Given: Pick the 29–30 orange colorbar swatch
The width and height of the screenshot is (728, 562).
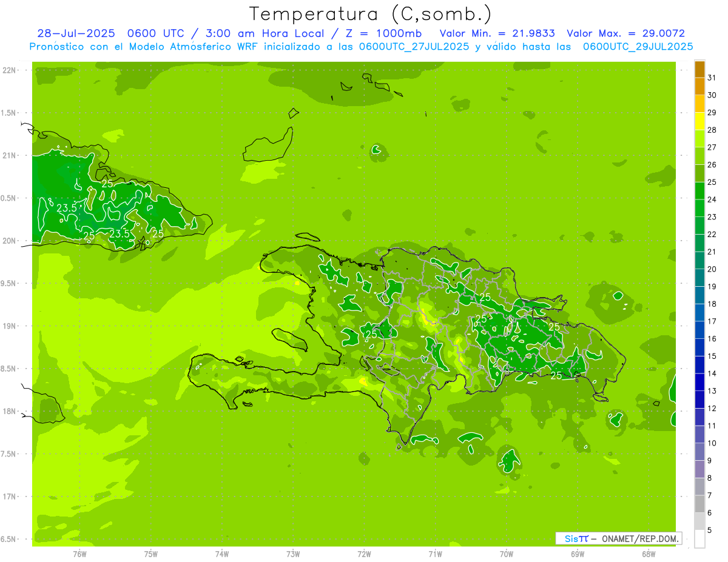Looking at the screenshot, I should click(699, 104).
